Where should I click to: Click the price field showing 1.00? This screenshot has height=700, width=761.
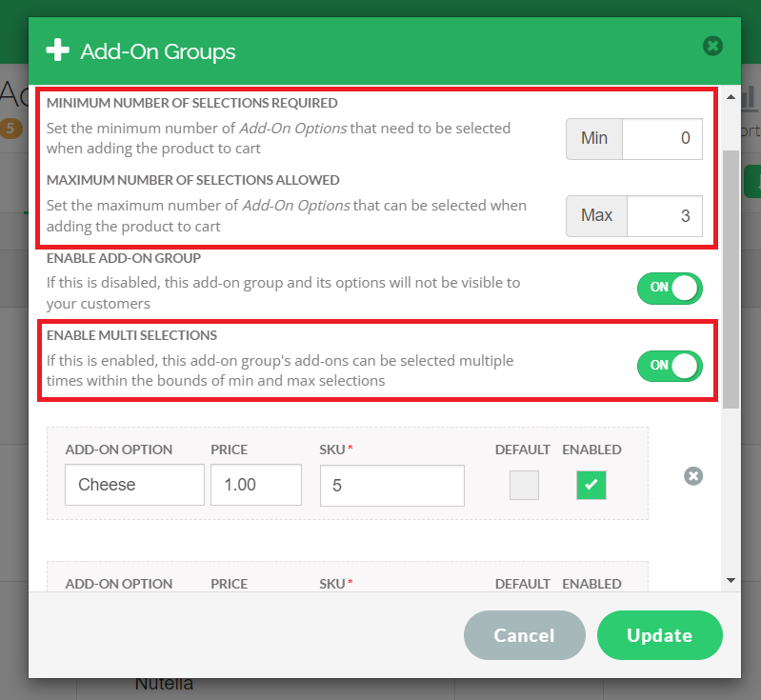(x=255, y=485)
